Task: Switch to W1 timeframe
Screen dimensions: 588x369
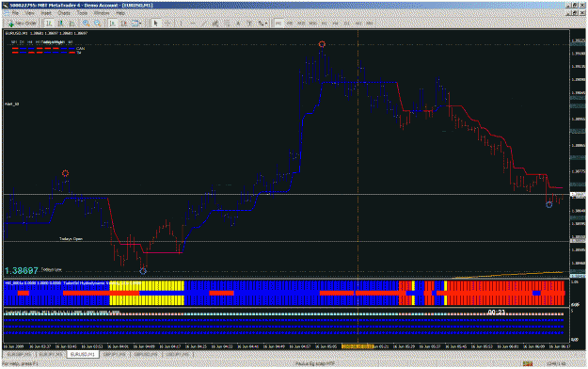Action: 358,24
